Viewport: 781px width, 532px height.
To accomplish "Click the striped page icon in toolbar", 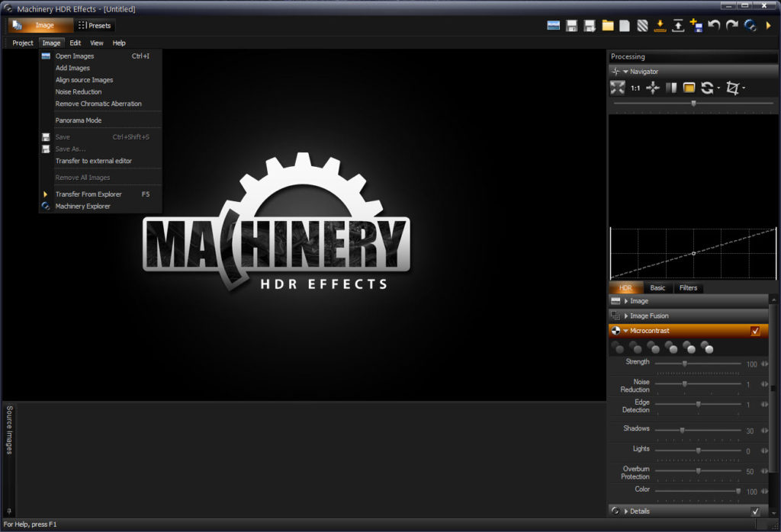I will (642, 25).
